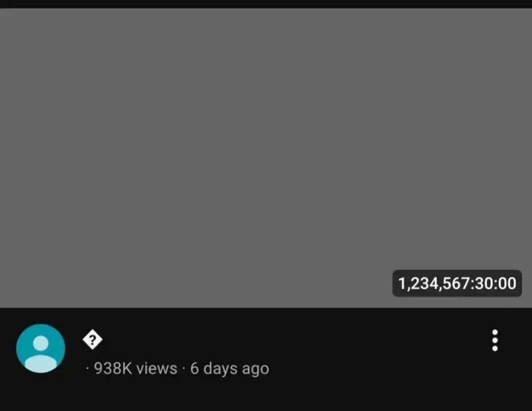The width and height of the screenshot is (532, 411).
Task: Tap the center of the blank video preview
Action: [266, 158]
